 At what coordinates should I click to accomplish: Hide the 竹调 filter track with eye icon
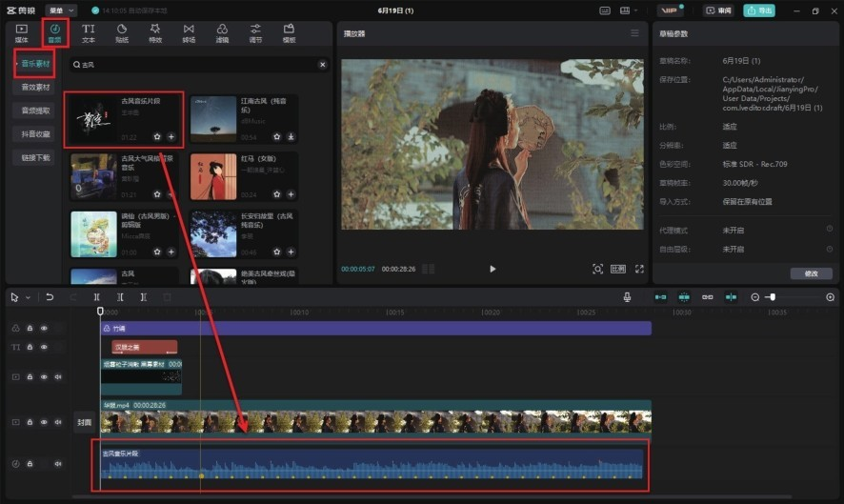(x=44, y=328)
